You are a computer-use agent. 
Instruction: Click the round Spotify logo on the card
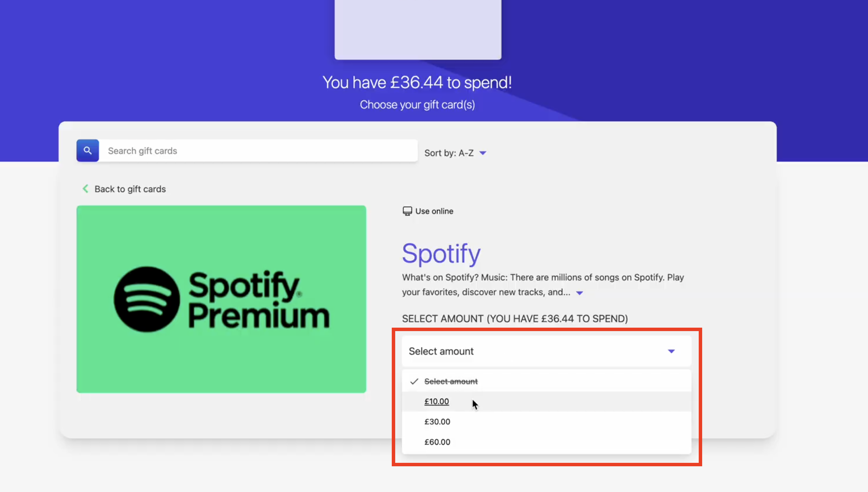coord(147,299)
